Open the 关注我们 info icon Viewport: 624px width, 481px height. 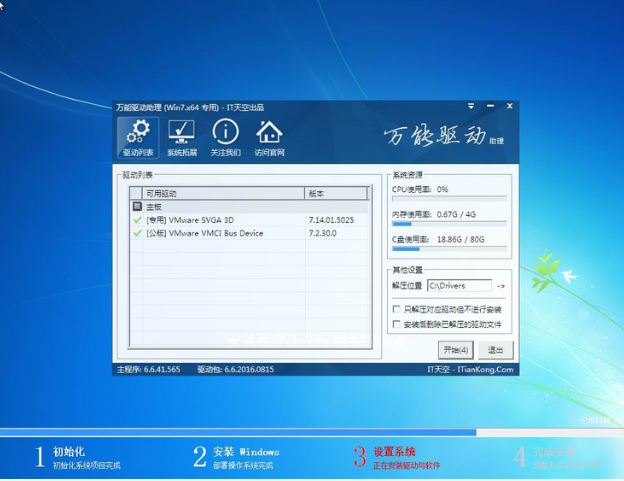(226, 138)
